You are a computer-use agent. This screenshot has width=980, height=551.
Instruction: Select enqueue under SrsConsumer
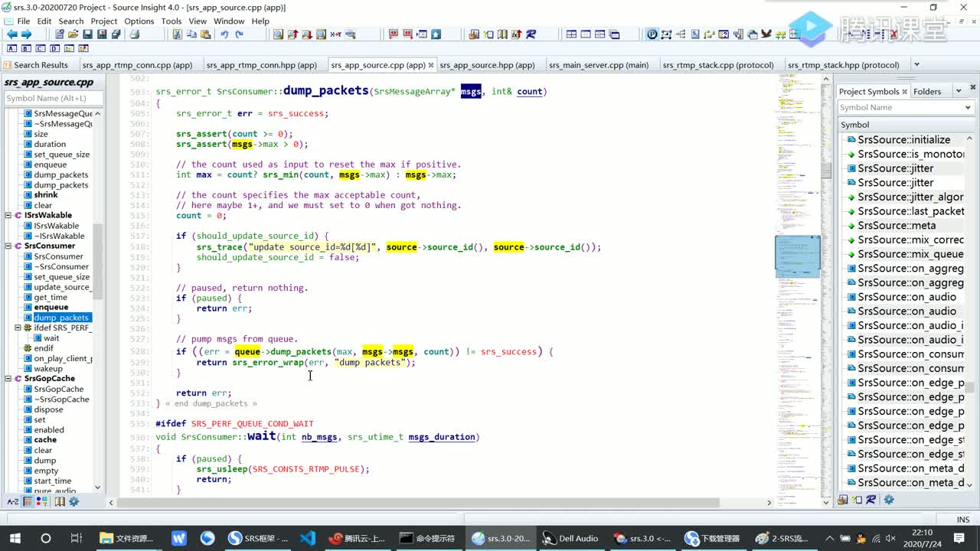(51, 307)
